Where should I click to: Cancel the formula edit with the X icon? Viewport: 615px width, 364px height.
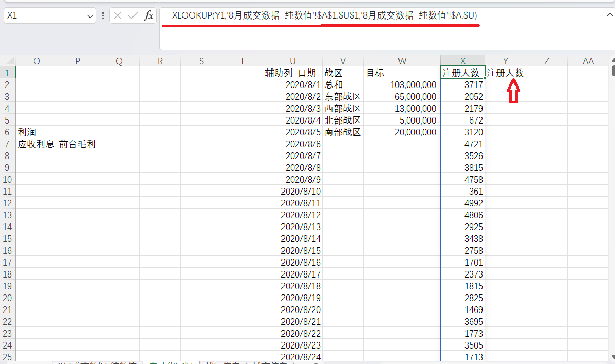pos(118,16)
